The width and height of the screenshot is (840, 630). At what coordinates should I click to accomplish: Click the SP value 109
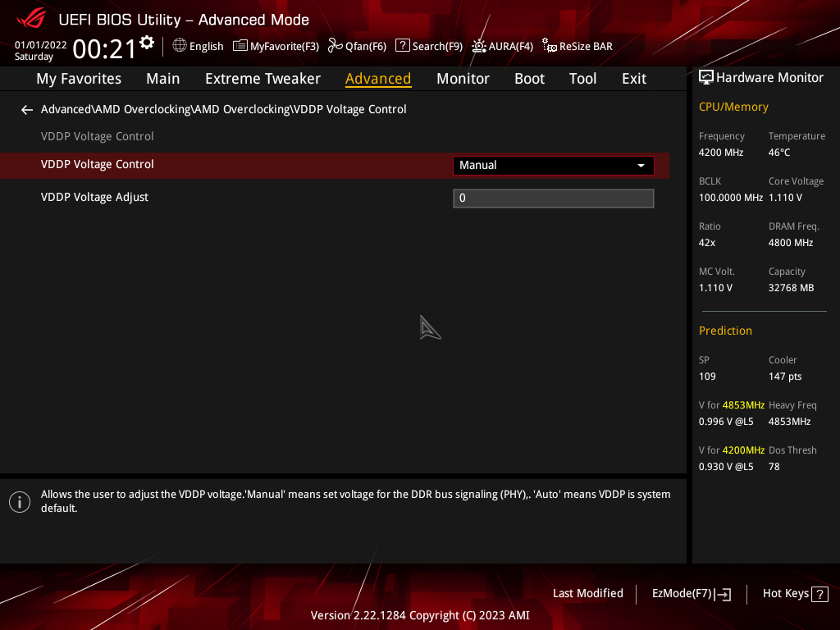707,377
